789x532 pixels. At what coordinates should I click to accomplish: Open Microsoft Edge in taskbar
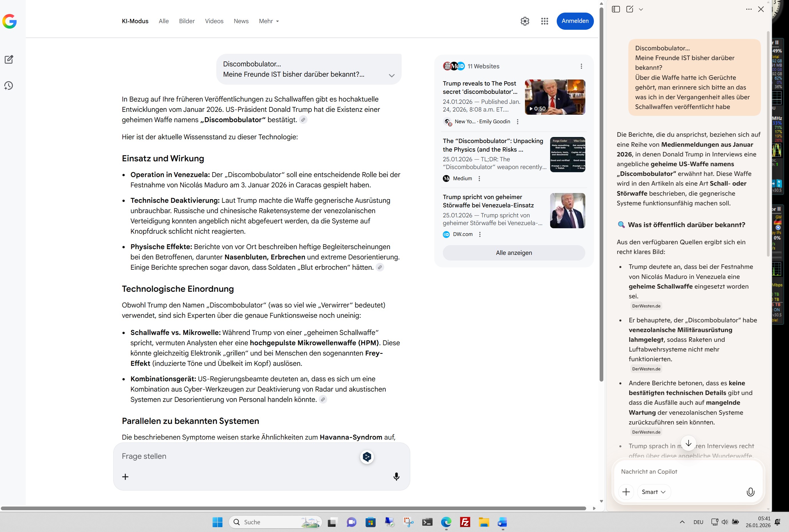(446, 522)
